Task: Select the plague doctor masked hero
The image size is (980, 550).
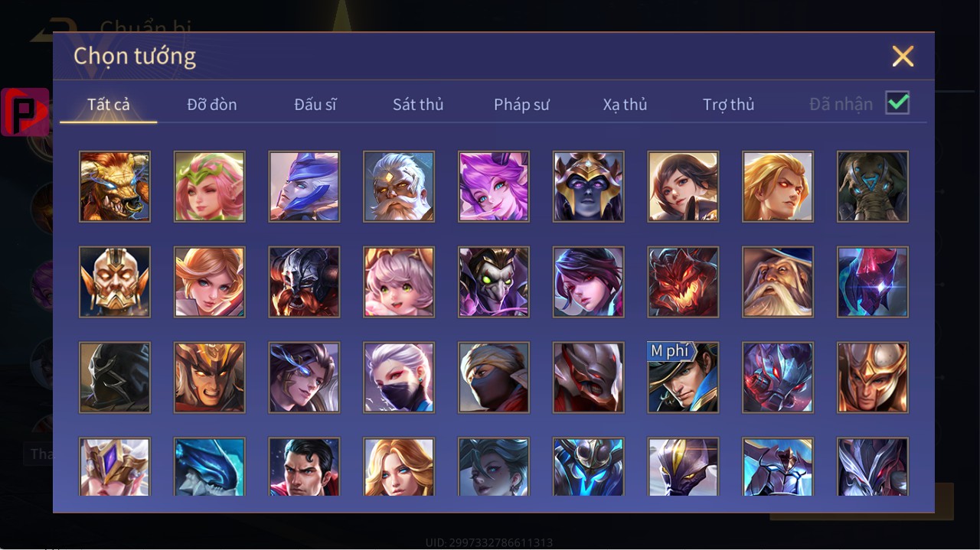Action: tap(494, 282)
